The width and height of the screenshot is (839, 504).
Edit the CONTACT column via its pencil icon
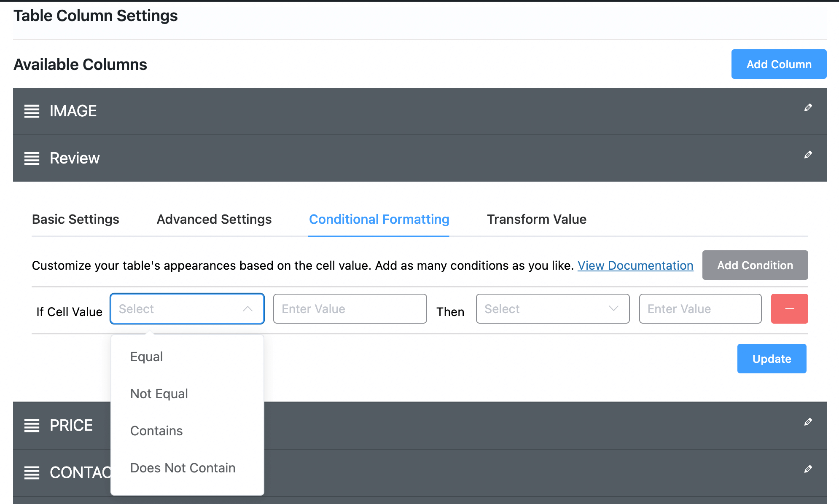[808, 469]
